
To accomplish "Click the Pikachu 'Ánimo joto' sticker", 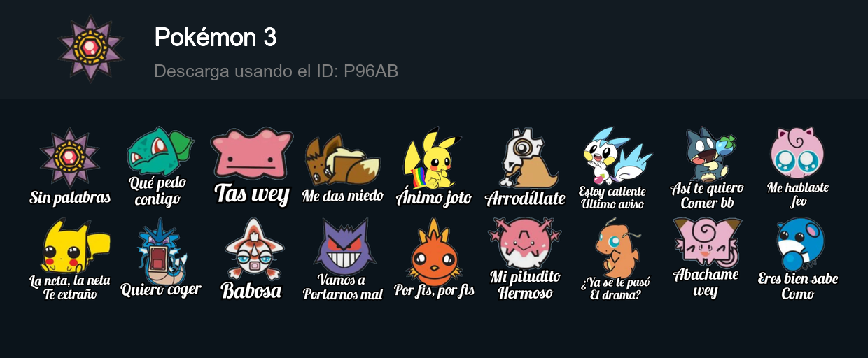I will point(434,167).
